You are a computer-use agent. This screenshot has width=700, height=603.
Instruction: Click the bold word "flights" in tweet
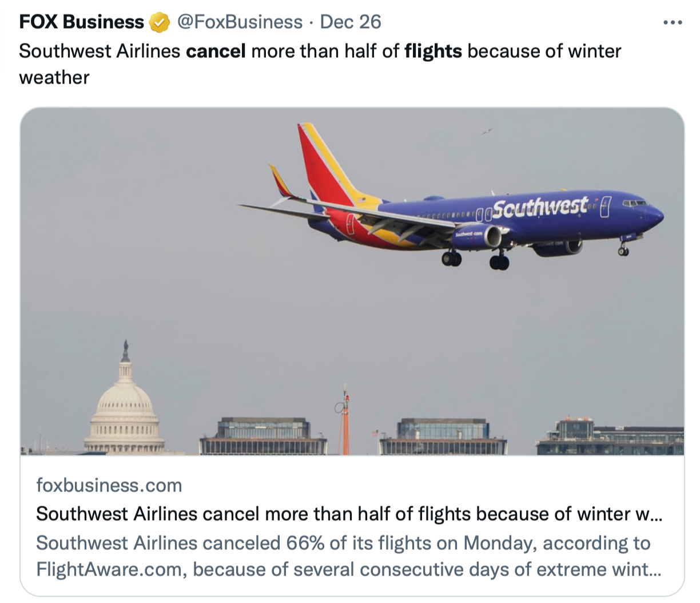(x=433, y=51)
